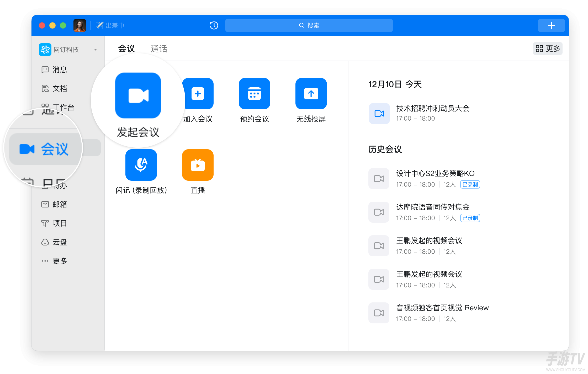Switch to the 通话 calls tab
The width and height of the screenshot is (588, 374).
159,49
